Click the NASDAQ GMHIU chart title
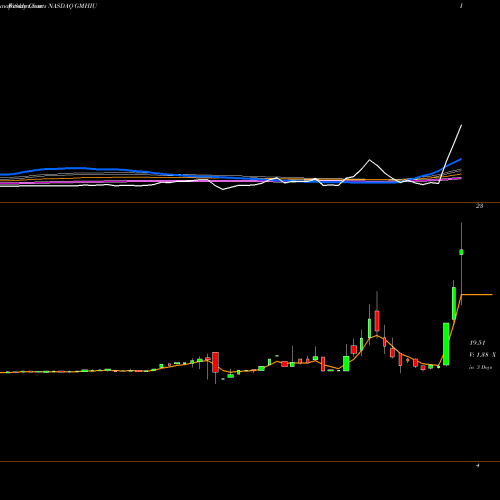 pyautogui.click(x=73, y=6)
